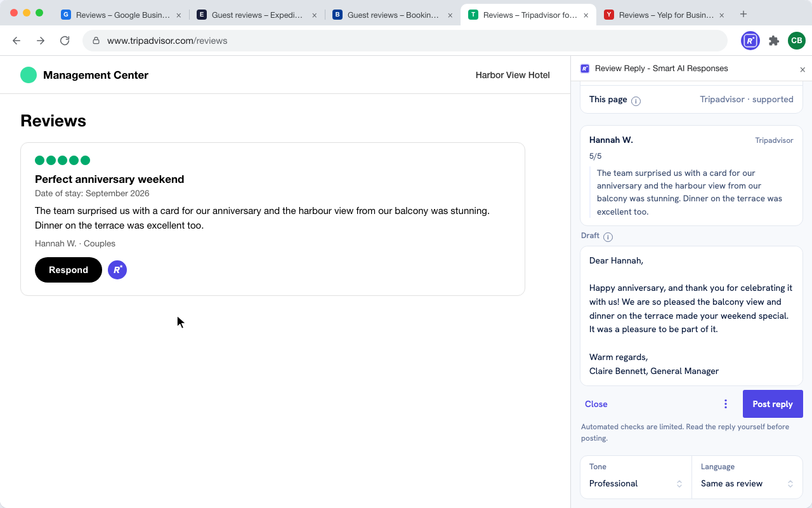Open the Tone dropdown set to Professional
812x508 pixels.
(636, 477)
